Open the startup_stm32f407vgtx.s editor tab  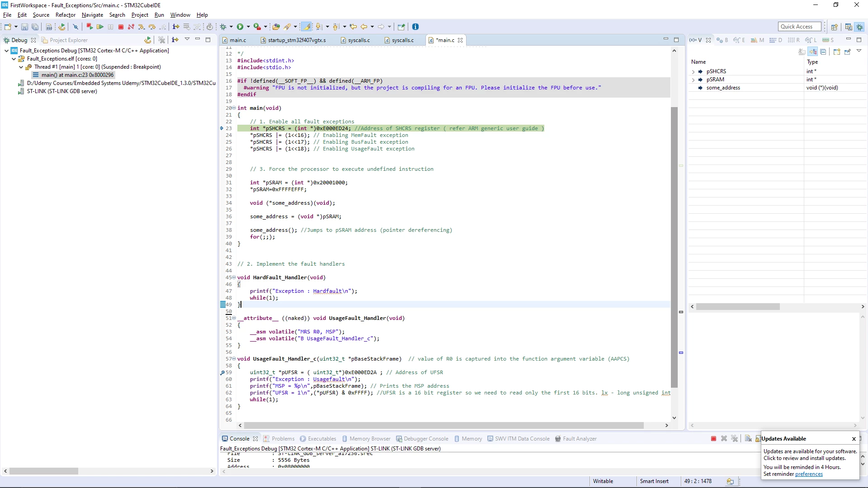[x=293, y=40]
